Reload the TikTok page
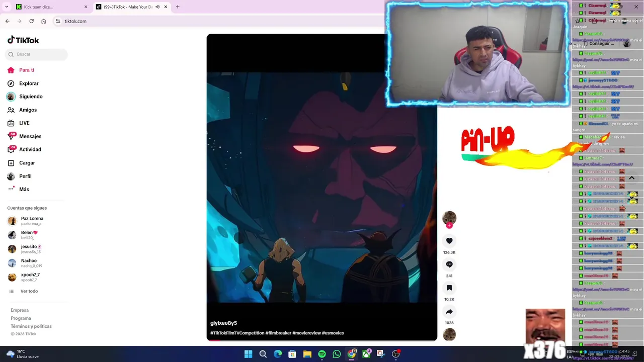This screenshot has width=644, height=362. tap(32, 21)
